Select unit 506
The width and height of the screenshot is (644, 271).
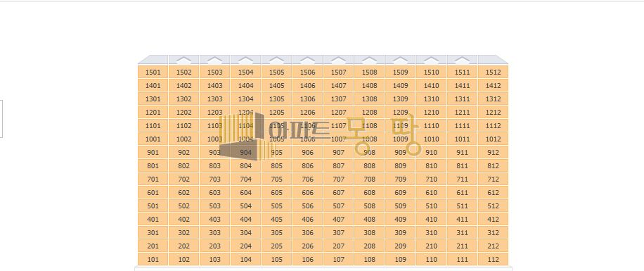(308, 206)
